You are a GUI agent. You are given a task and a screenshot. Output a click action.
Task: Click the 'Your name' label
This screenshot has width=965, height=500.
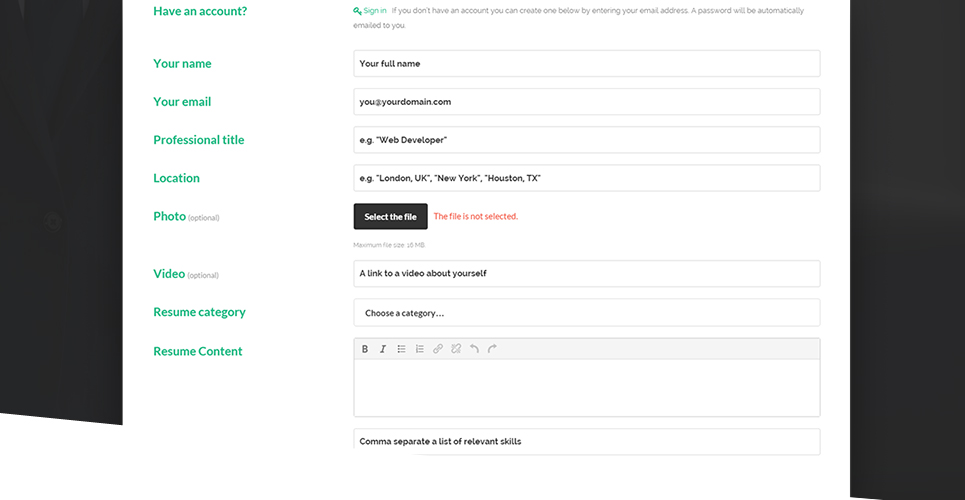click(x=182, y=63)
